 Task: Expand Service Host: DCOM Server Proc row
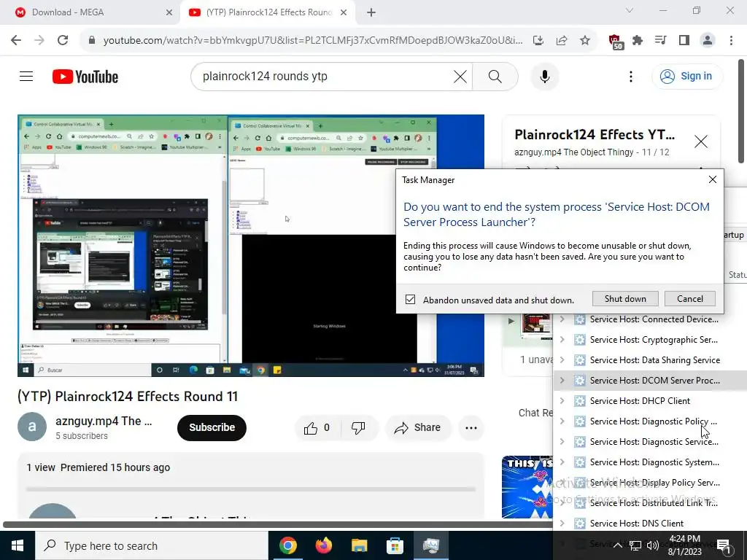click(562, 381)
